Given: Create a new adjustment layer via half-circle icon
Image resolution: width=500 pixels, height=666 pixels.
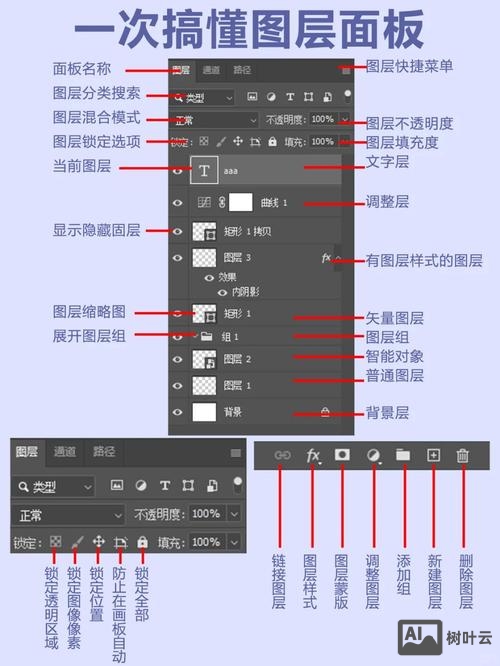Looking at the screenshot, I should [x=373, y=456].
